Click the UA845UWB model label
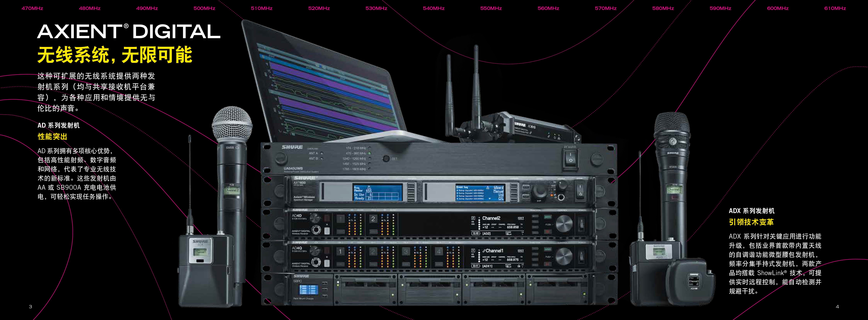 tap(293, 168)
